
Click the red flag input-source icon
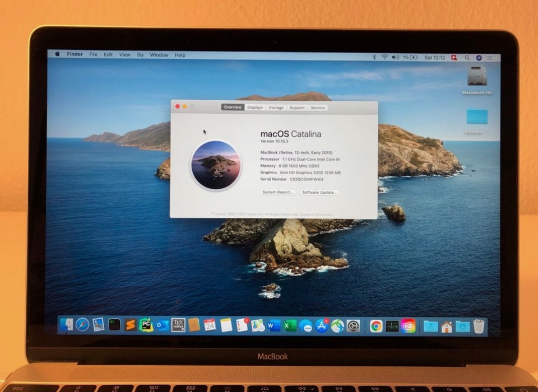[454, 58]
